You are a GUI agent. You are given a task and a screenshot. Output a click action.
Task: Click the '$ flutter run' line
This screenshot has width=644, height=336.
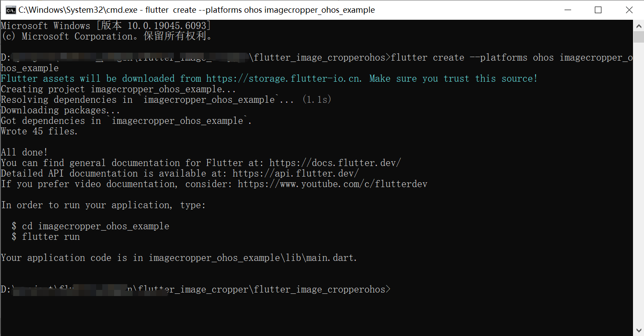[x=46, y=237]
